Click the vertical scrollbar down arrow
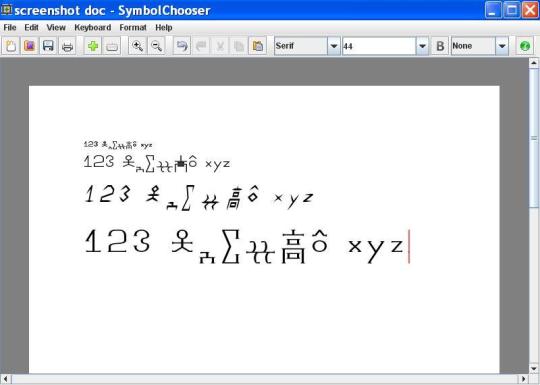This screenshot has width=540, height=385. click(534, 368)
